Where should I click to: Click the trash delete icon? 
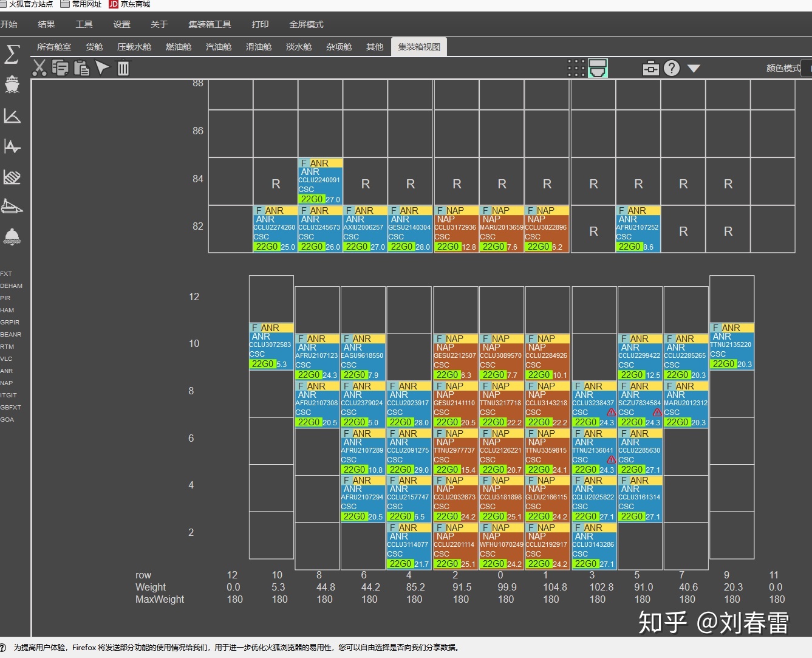tap(123, 68)
